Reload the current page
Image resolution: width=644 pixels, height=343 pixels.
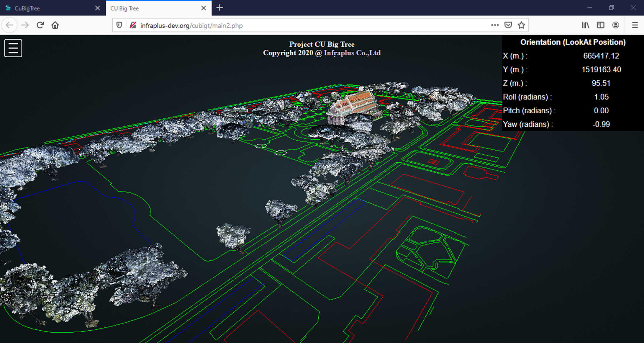coord(40,25)
